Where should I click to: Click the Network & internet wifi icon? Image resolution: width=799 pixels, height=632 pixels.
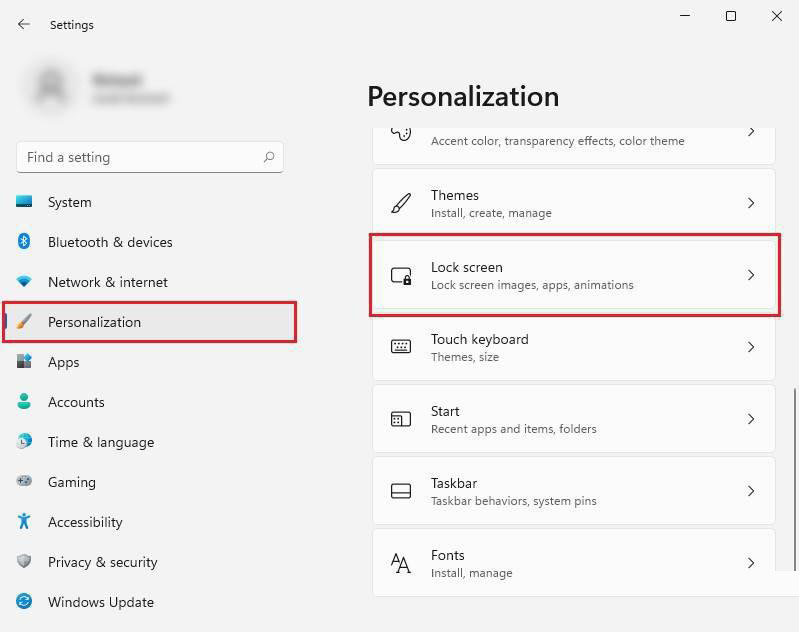point(24,282)
